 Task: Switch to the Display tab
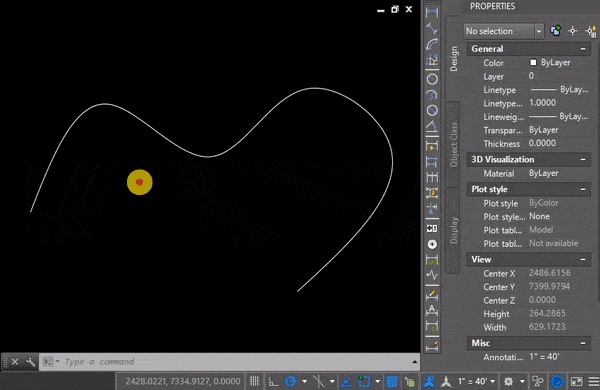453,230
